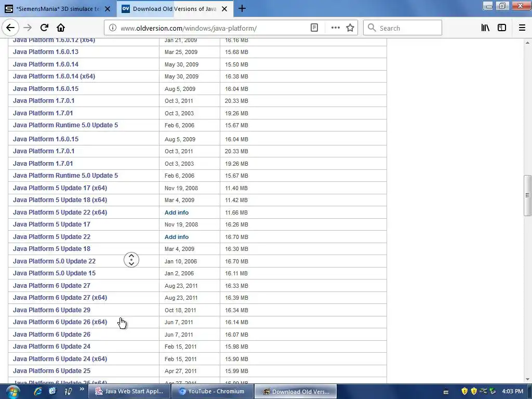
Task: Show site information icon in address bar
Action: [112, 28]
